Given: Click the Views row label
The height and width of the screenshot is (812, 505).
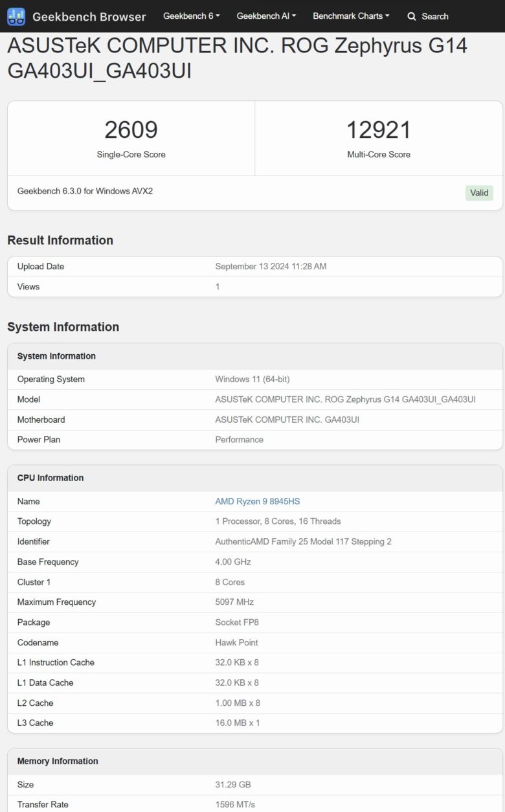Looking at the screenshot, I should click(x=28, y=287).
